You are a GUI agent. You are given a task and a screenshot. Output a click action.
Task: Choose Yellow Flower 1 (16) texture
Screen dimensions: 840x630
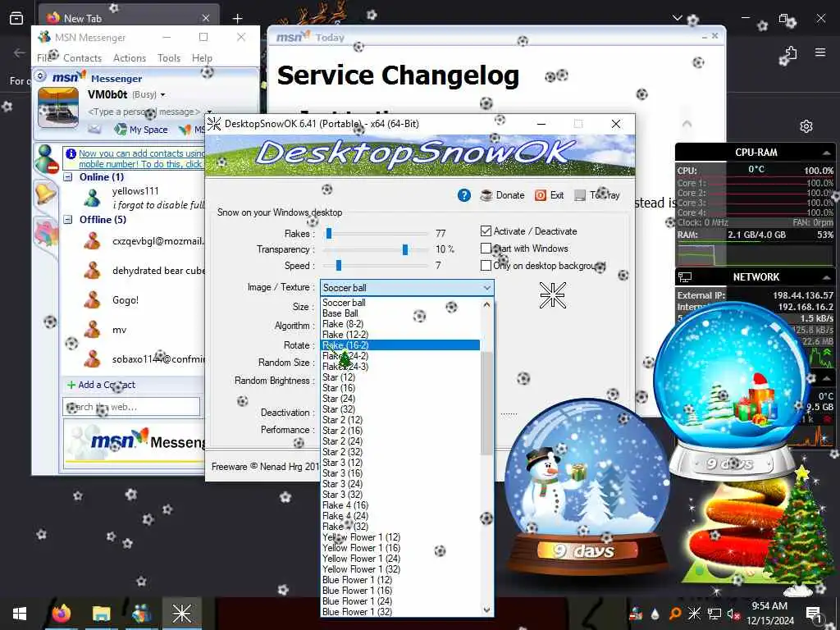click(x=400, y=547)
